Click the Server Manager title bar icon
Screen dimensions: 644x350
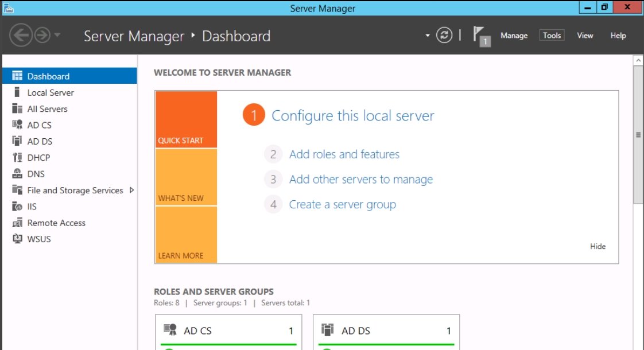[9, 8]
